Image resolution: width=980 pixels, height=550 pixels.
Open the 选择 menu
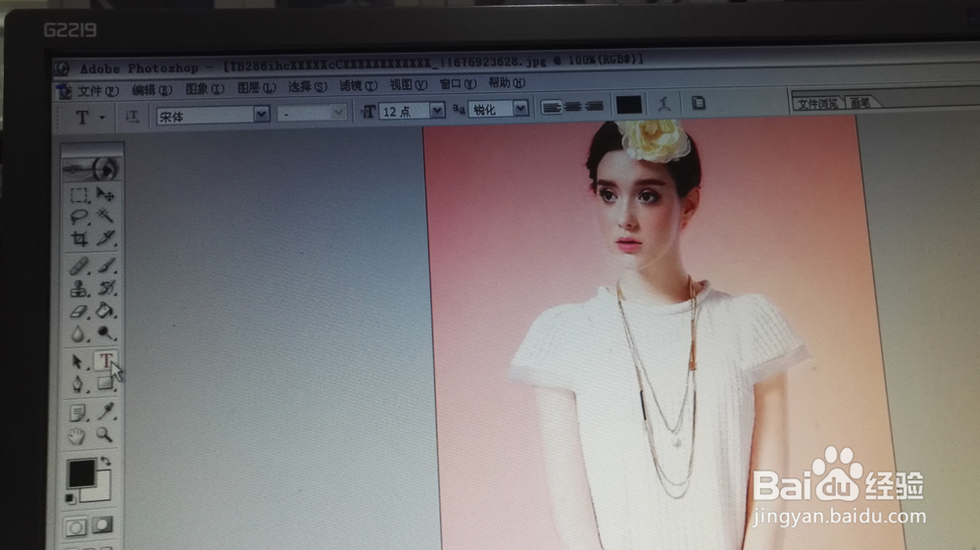pos(308,87)
